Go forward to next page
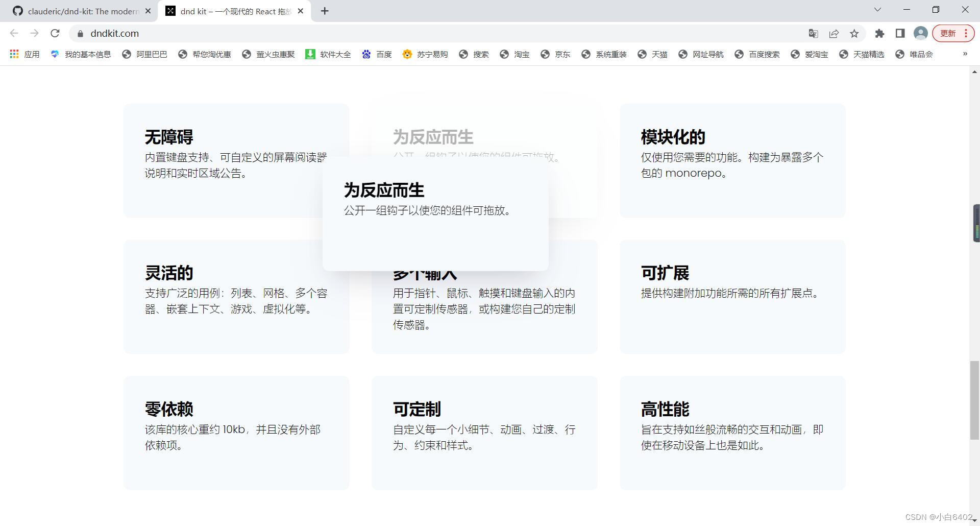Image resolution: width=980 pixels, height=526 pixels. coord(34,33)
